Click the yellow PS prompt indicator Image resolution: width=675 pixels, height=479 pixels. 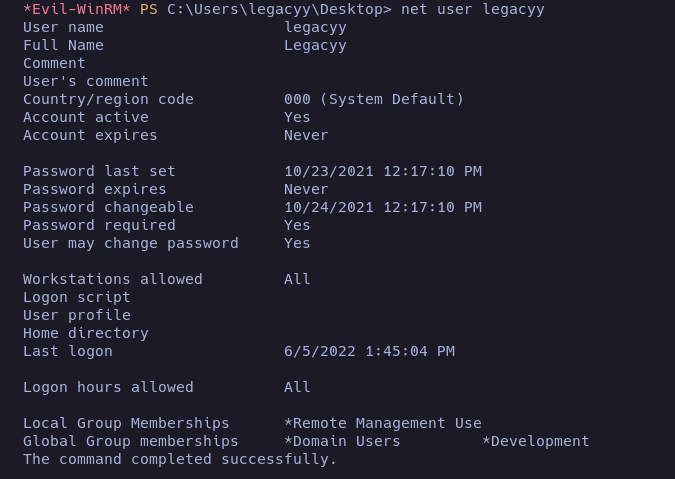[148, 9]
